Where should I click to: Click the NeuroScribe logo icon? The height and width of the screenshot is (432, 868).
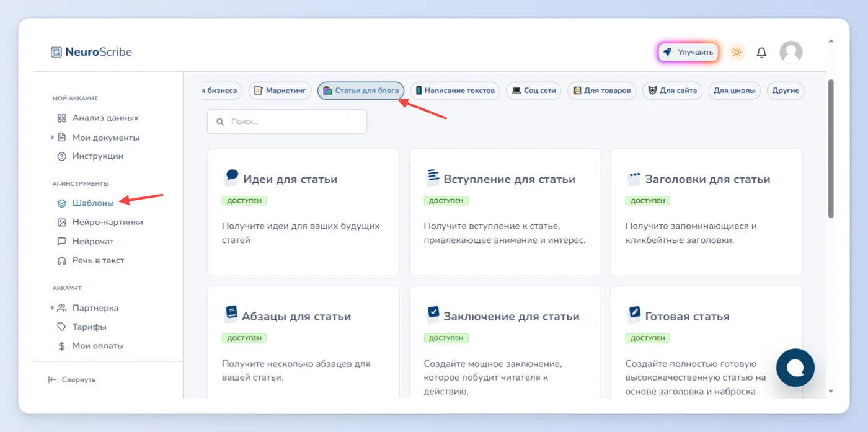(56, 52)
